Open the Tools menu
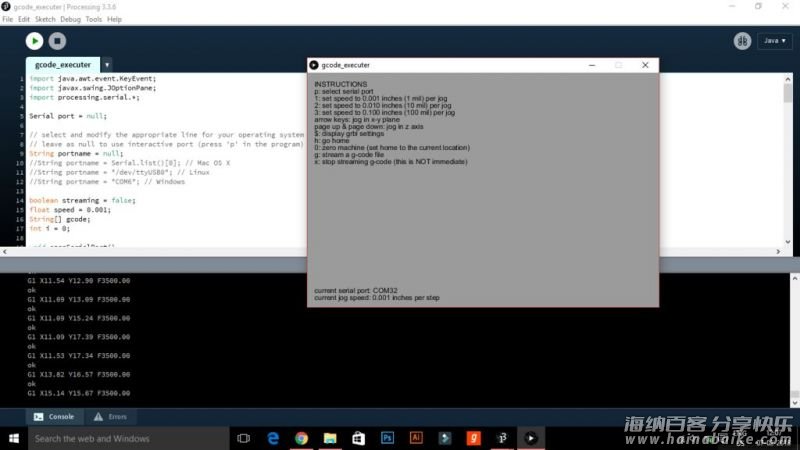This screenshot has height=450, width=800. [94, 19]
